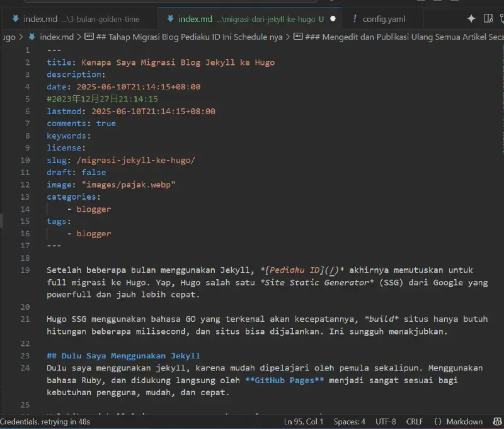Click the '[Pediaku ID](/)' markdown link text
This screenshot has height=429, width=504.
[302, 270]
